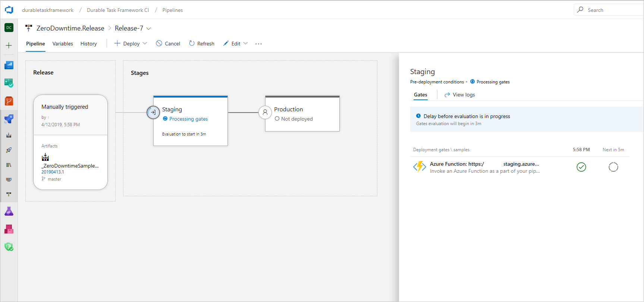644x302 pixels.
Task: Click Processing gates link in Staging stage
Action: coord(188,119)
